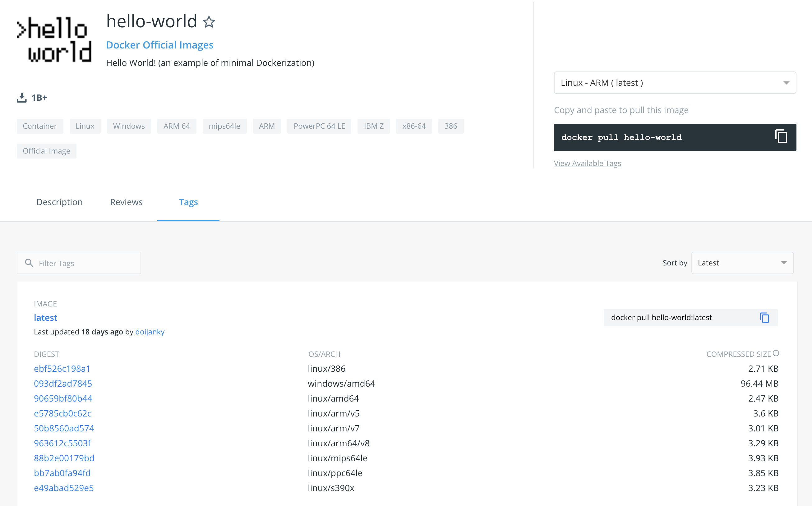Screen dimensions: 812x506
Task: Click the search magnifier in Filter Tags
Action: click(x=30, y=263)
